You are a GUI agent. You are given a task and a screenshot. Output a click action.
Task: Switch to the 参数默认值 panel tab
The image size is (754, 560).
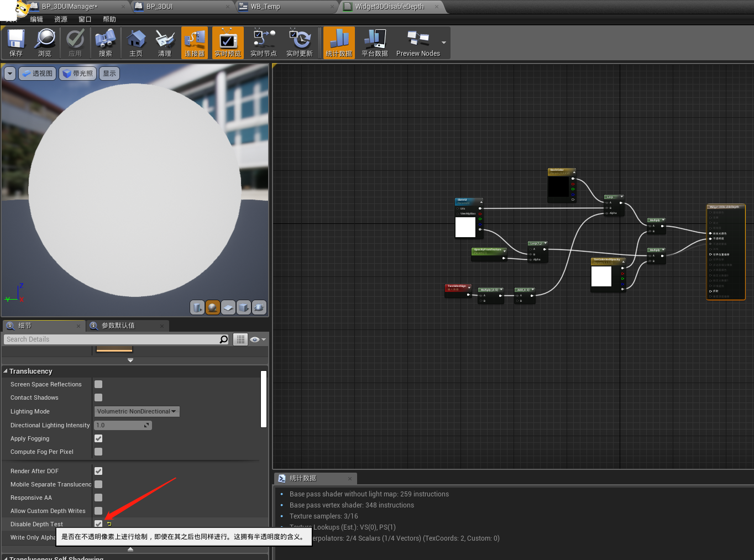point(122,326)
